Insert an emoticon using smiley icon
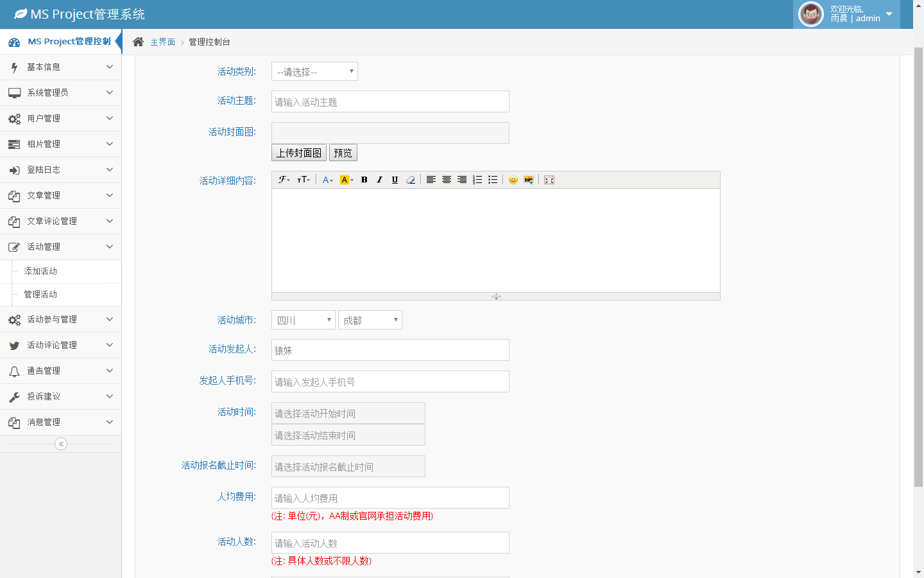The image size is (924, 578). click(513, 180)
